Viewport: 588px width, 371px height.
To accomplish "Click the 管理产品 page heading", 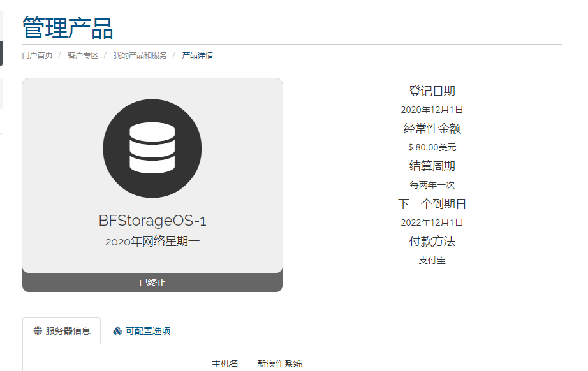I will (x=68, y=28).
